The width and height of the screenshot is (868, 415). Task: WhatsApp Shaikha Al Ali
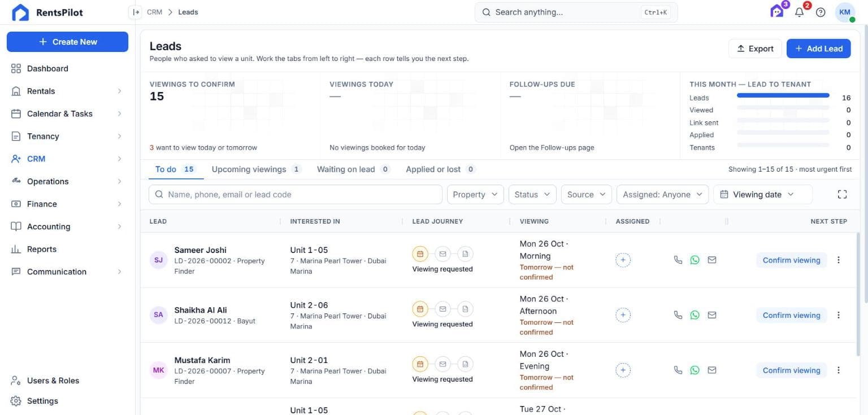point(695,315)
